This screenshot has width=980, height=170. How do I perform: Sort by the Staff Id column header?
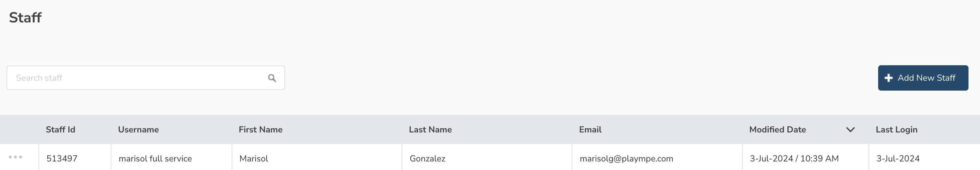pyautogui.click(x=60, y=129)
